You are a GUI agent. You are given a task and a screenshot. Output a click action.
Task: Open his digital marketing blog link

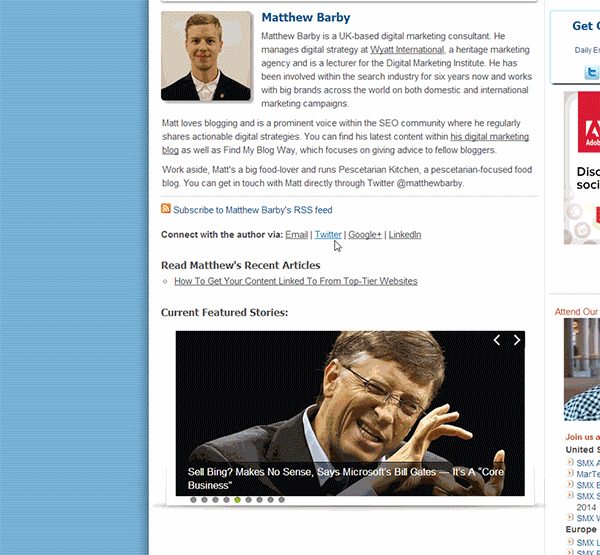[x=345, y=144]
